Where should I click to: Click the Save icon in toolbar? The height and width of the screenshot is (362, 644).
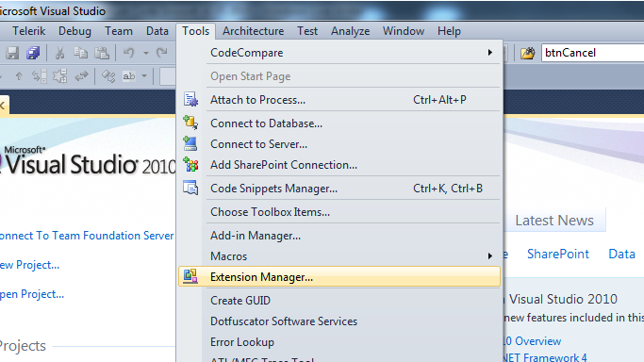(x=12, y=53)
